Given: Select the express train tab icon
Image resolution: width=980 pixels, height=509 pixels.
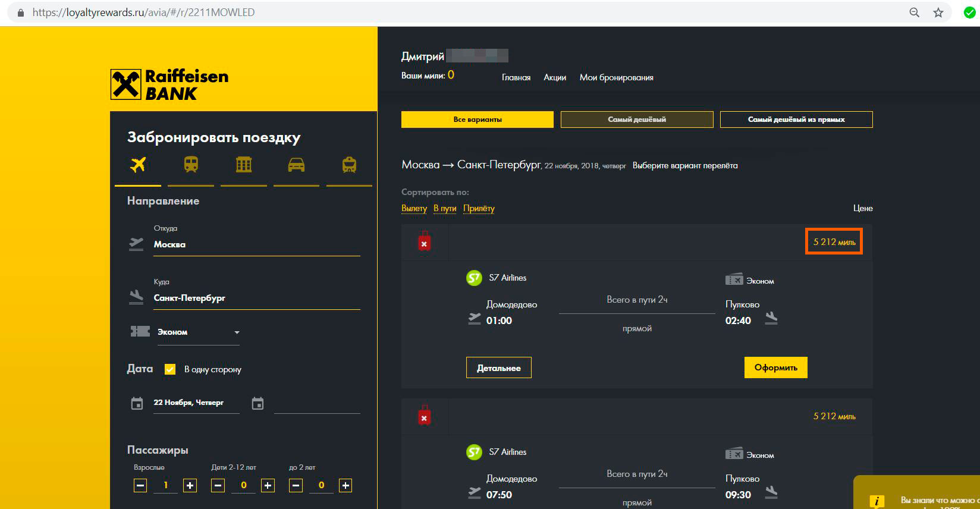Looking at the screenshot, I should click(x=349, y=165).
